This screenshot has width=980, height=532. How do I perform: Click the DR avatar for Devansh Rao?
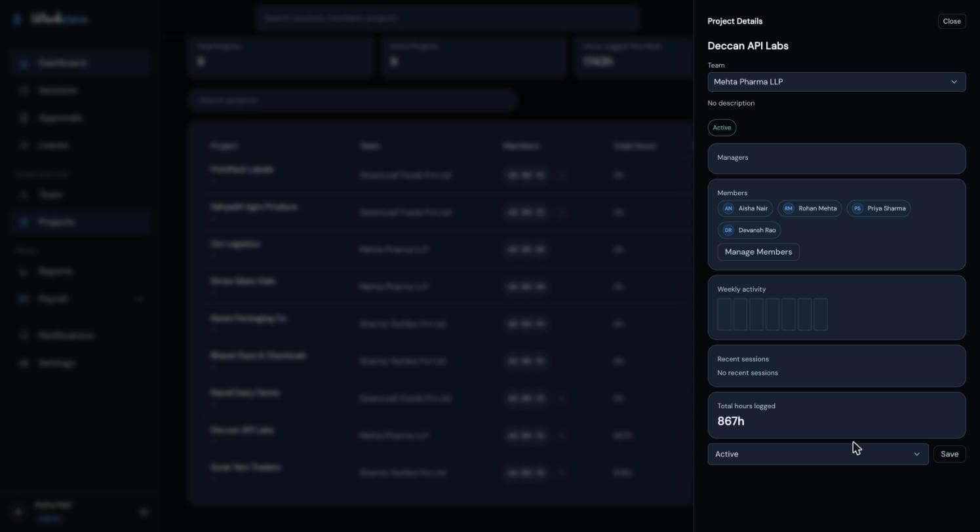pos(728,230)
